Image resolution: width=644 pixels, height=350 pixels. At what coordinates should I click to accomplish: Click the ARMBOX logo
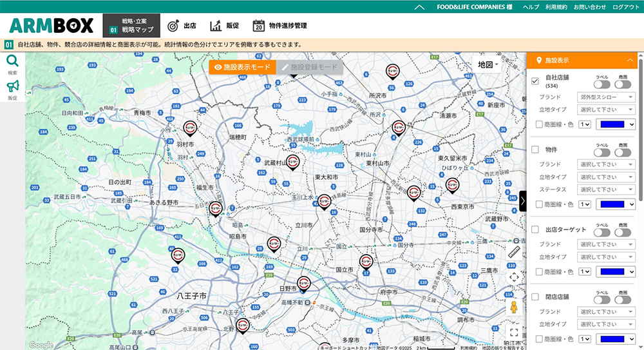tap(52, 26)
